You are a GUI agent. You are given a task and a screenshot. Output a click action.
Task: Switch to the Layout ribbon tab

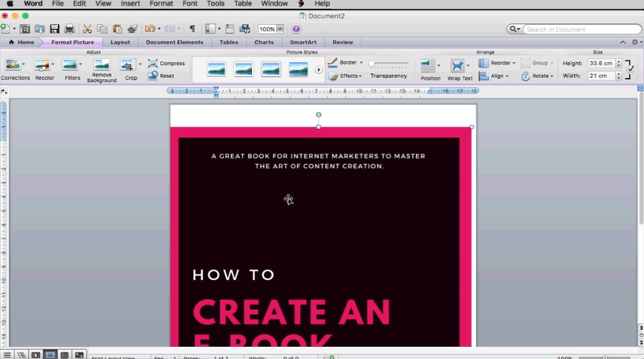(x=120, y=42)
